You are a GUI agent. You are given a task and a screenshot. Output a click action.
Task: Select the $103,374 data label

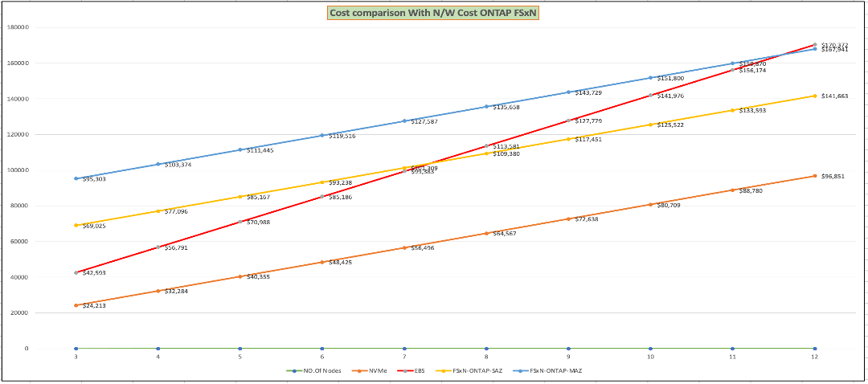pyautogui.click(x=177, y=165)
